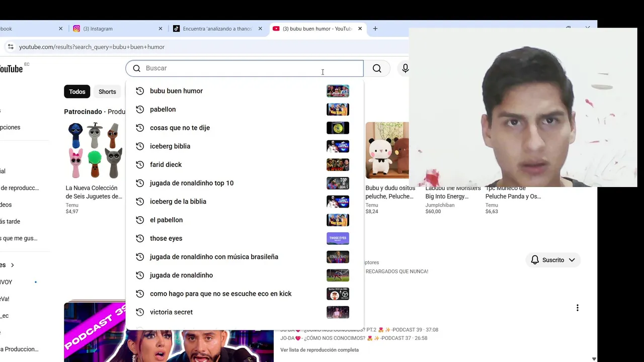Click history icon beside 'farid dieck'

(140, 164)
